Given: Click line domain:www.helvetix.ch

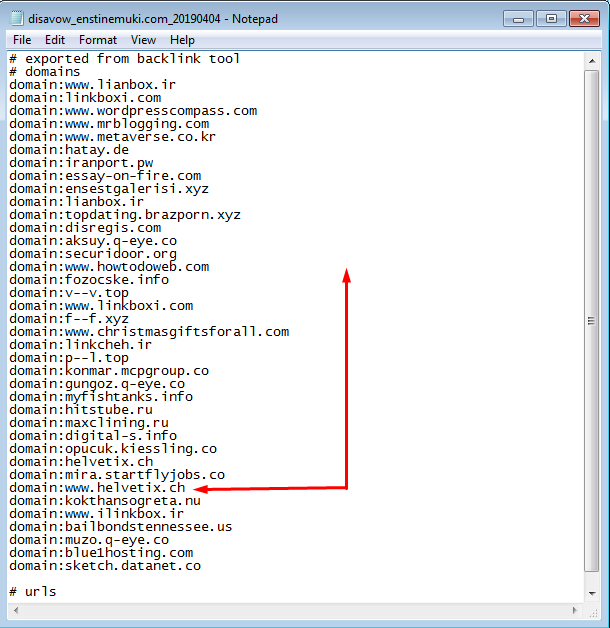Looking at the screenshot, I should pyautogui.click(x=97, y=488).
